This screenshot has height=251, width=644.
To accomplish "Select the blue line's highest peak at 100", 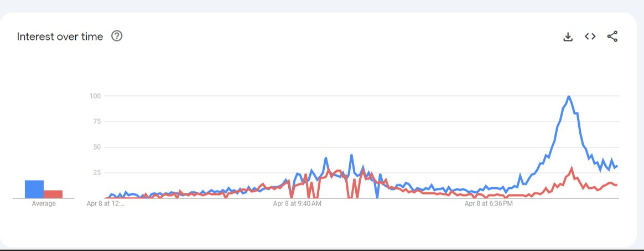I will (x=569, y=96).
